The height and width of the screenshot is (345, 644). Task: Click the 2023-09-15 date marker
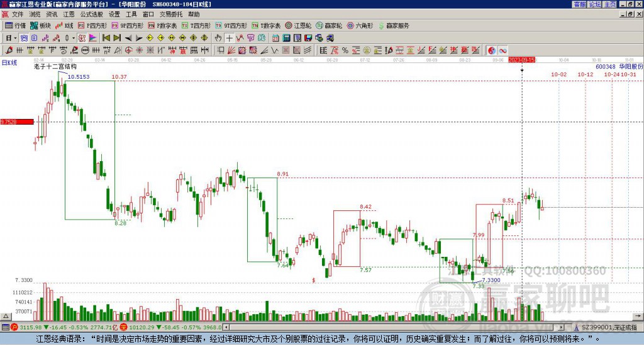[521, 60]
